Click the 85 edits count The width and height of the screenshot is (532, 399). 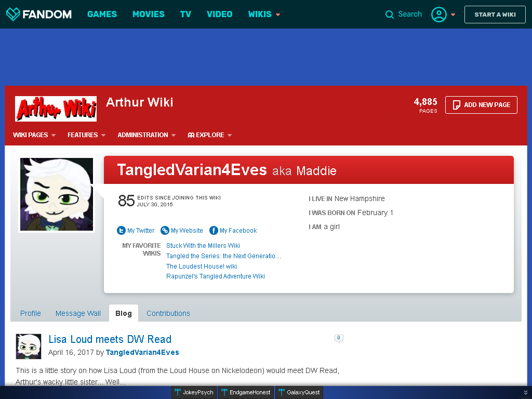point(126,201)
